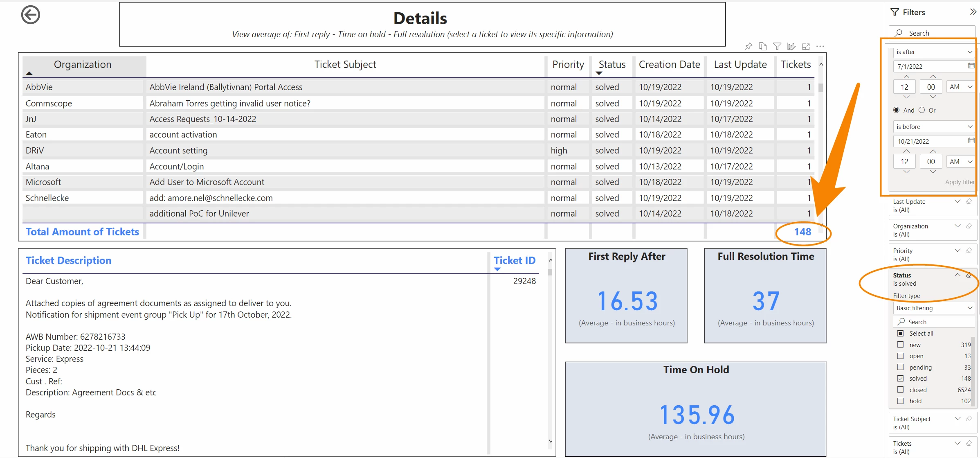The image size is (980, 458).
Task: Open the table in focus mode
Action: (x=806, y=47)
